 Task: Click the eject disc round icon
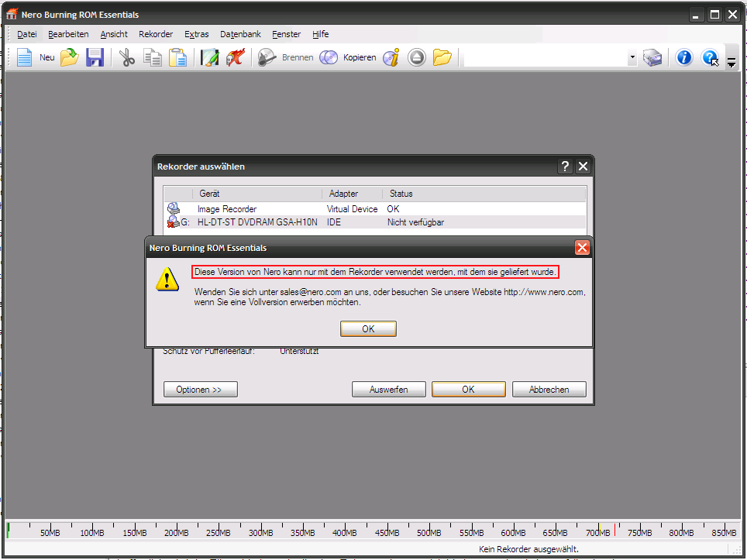tap(417, 57)
